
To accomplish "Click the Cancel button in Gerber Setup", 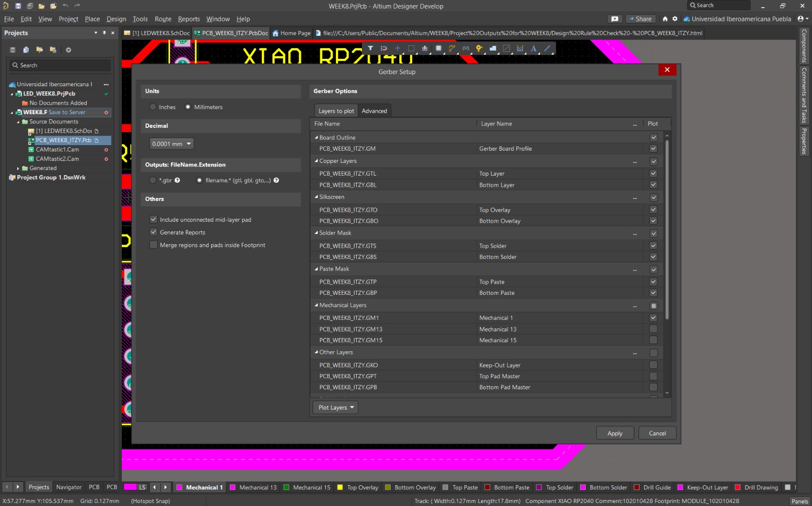I will [x=657, y=433].
